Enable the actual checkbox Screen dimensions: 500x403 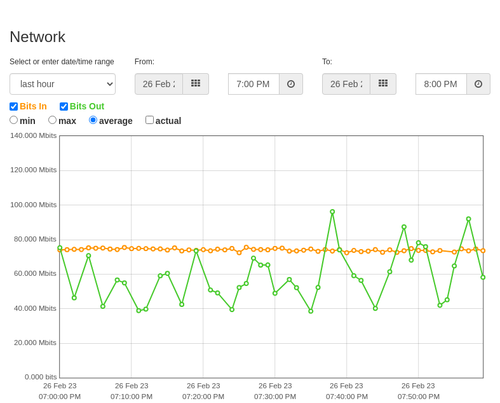(x=150, y=120)
